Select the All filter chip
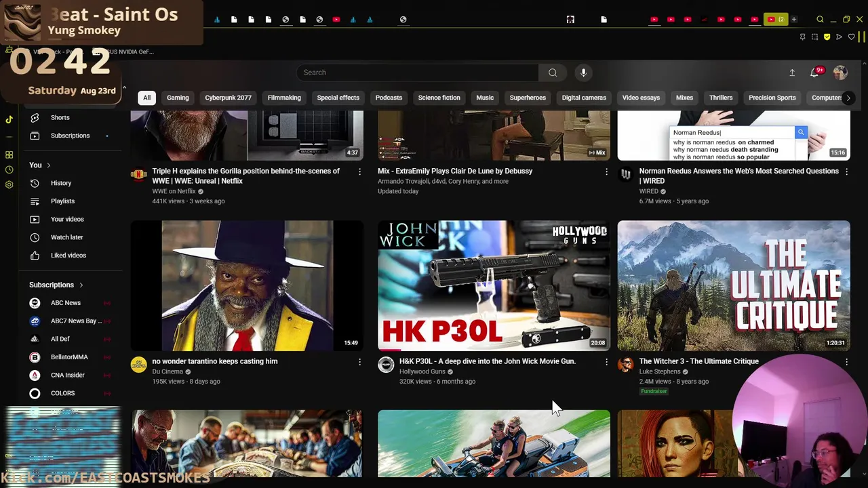This screenshot has height=488, width=868. tap(146, 98)
